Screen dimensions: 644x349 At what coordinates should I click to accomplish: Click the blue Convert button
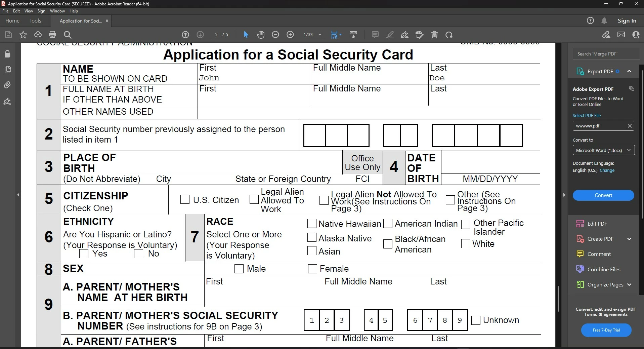[x=603, y=195]
